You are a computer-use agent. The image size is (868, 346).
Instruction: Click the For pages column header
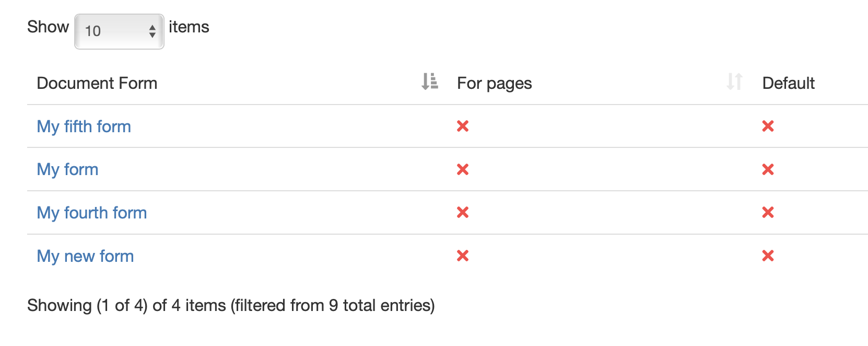pyautogui.click(x=494, y=84)
